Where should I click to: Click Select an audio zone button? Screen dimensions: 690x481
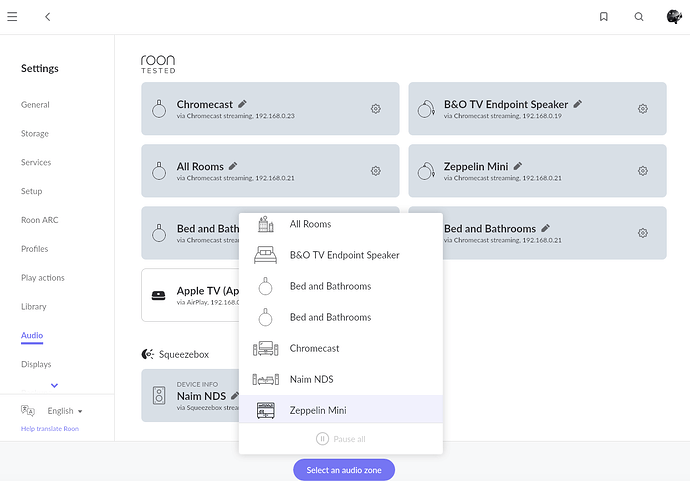click(344, 470)
